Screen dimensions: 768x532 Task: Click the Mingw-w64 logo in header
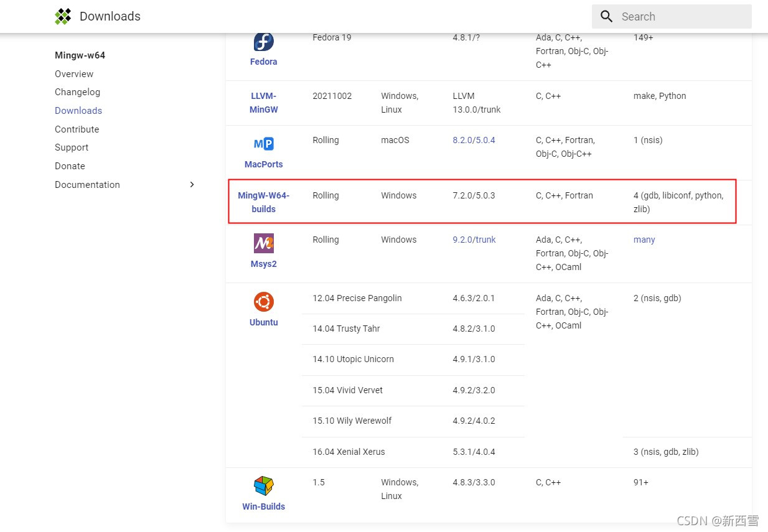point(63,17)
